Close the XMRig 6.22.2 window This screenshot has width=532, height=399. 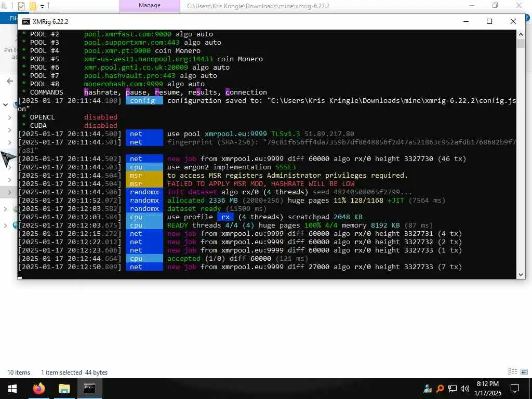[513, 22]
